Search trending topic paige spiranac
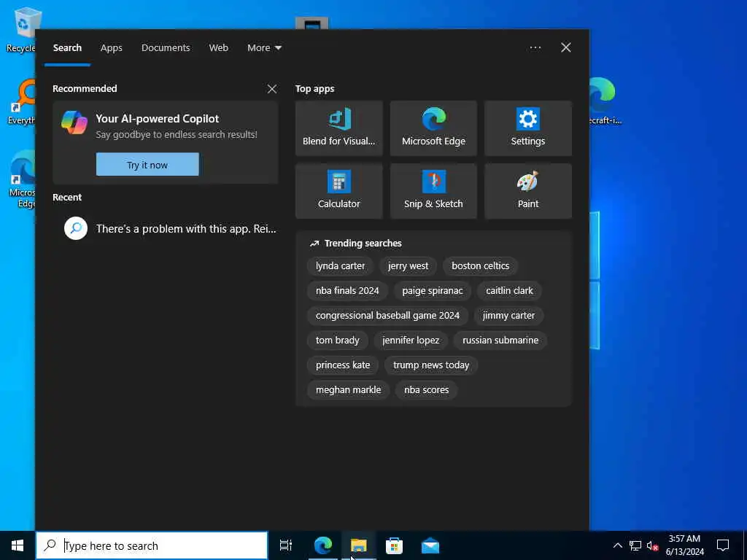The width and height of the screenshot is (747, 560). pyautogui.click(x=432, y=290)
